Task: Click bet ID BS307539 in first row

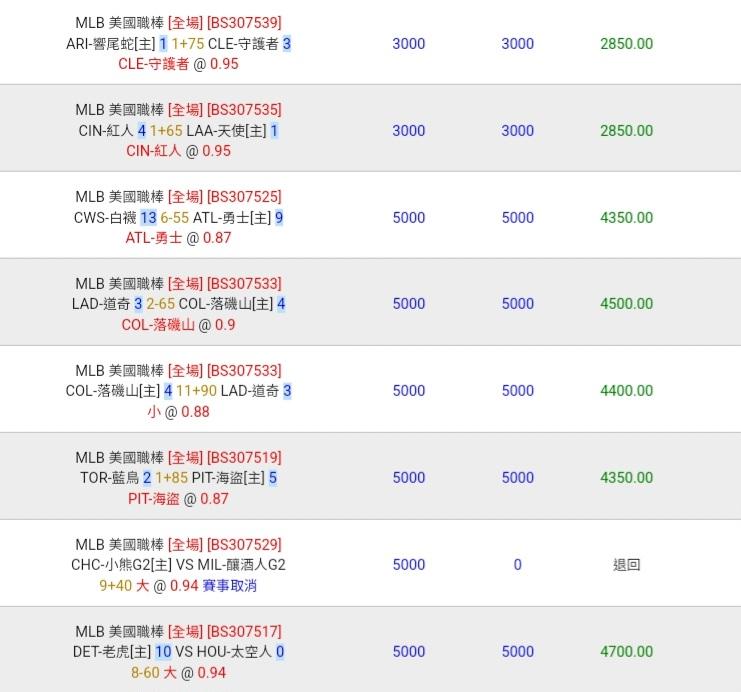Action: (244, 23)
